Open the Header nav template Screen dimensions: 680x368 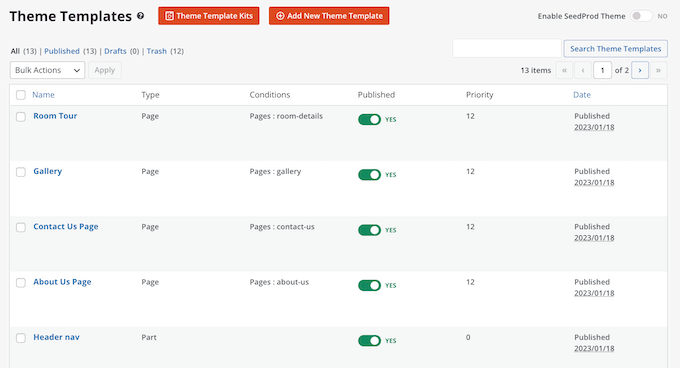coord(56,337)
